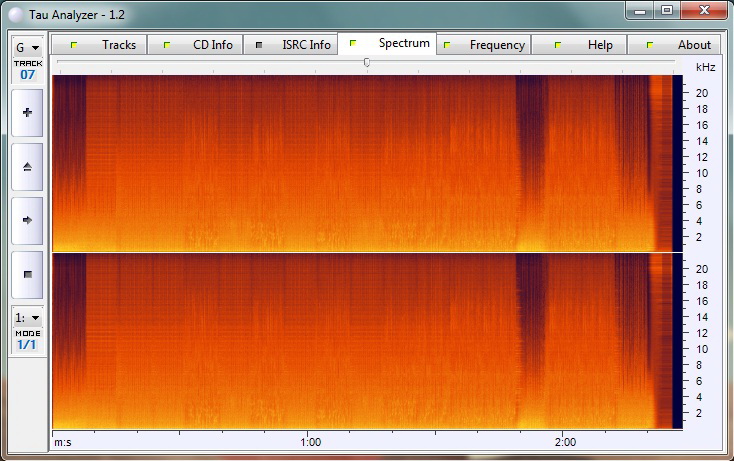Open the Help tab

[586, 45]
